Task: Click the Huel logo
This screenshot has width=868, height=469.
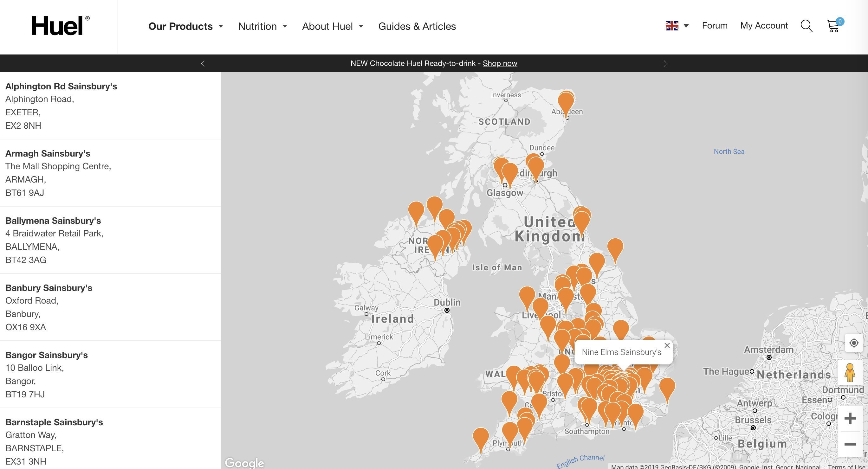Action: tap(61, 25)
